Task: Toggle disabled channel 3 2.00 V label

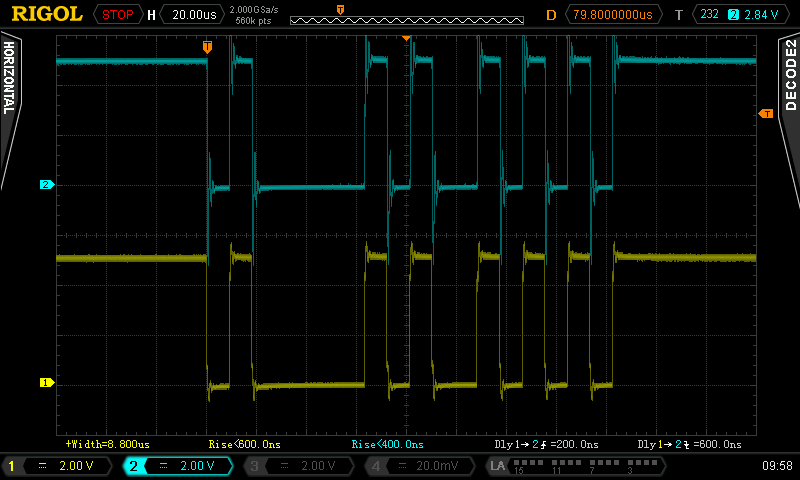Action: (299, 466)
